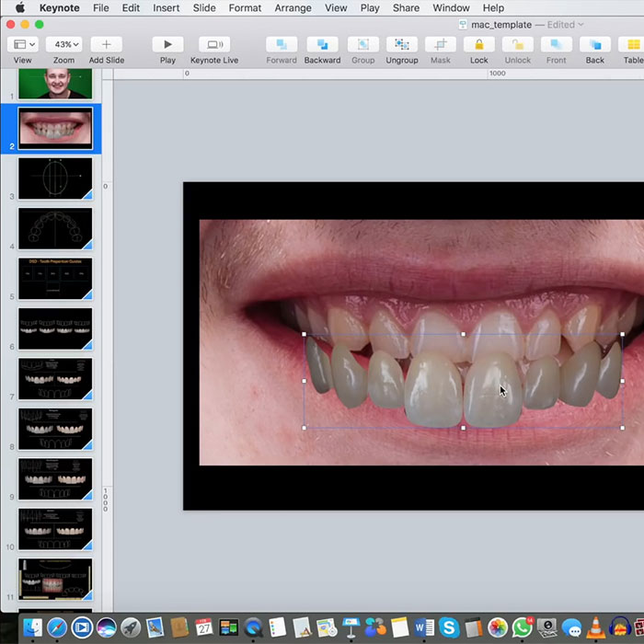The image size is (644, 644).
Task: Select slide 7 thumbnail in navigator
Action: pyautogui.click(x=55, y=379)
